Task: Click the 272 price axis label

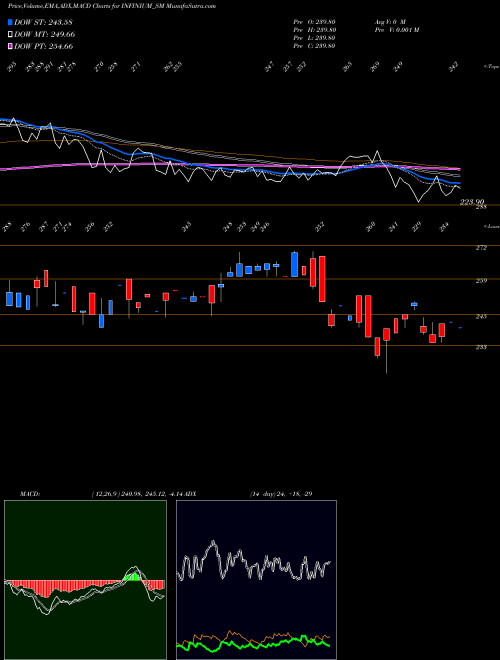Action: [481, 248]
